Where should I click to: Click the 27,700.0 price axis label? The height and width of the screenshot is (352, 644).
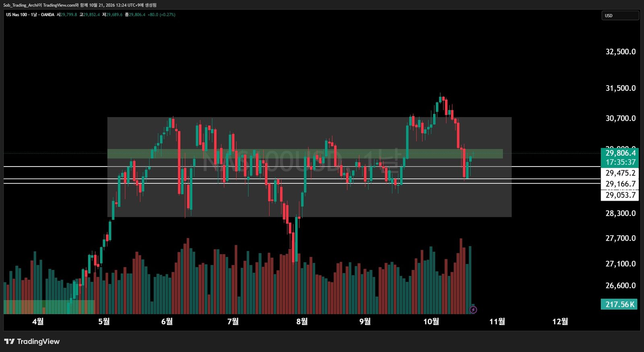coord(621,238)
